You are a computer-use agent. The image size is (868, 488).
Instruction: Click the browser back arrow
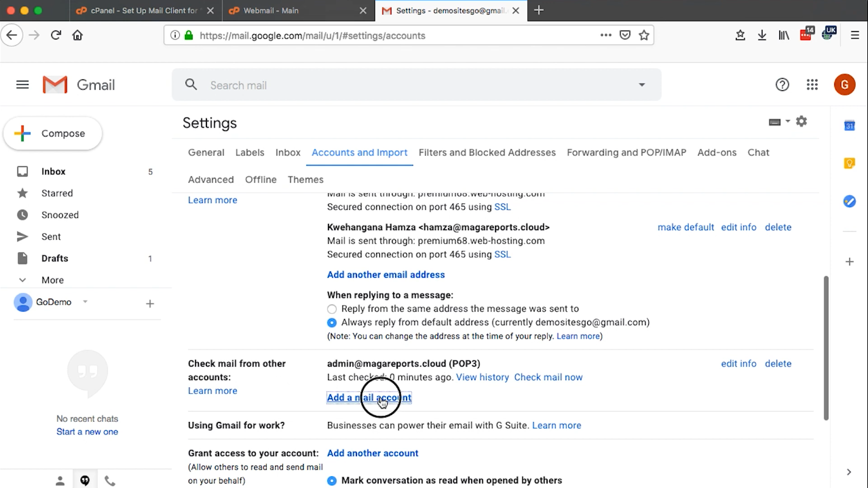[11, 36]
